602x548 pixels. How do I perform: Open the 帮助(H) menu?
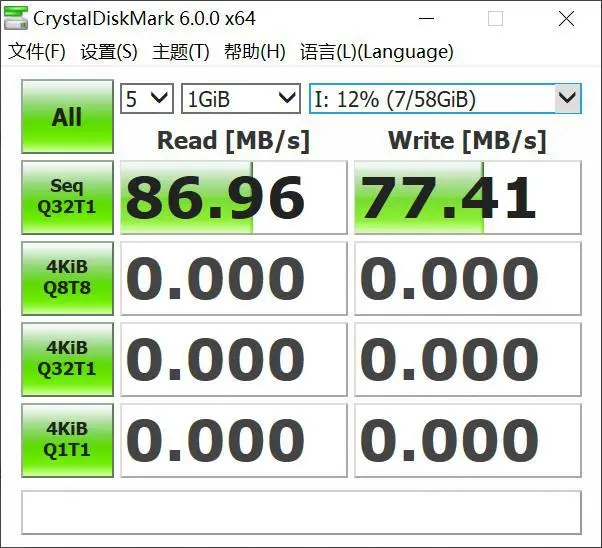coord(255,51)
